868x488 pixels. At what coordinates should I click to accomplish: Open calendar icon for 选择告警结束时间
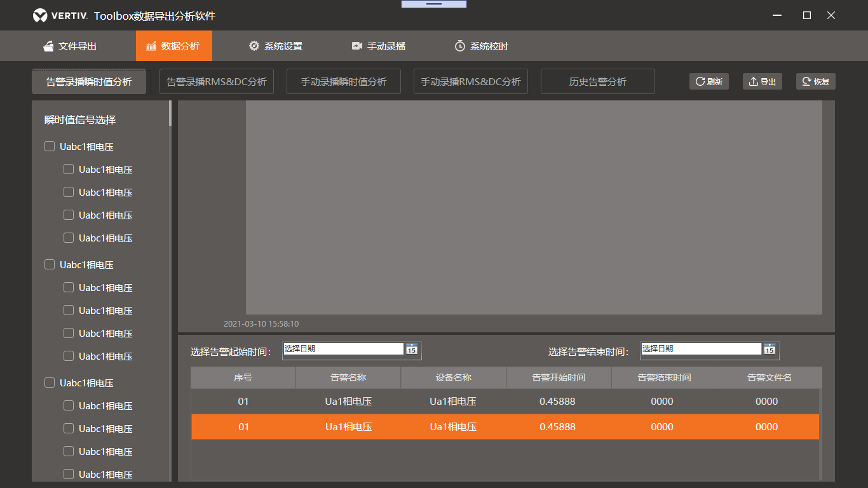pos(770,349)
